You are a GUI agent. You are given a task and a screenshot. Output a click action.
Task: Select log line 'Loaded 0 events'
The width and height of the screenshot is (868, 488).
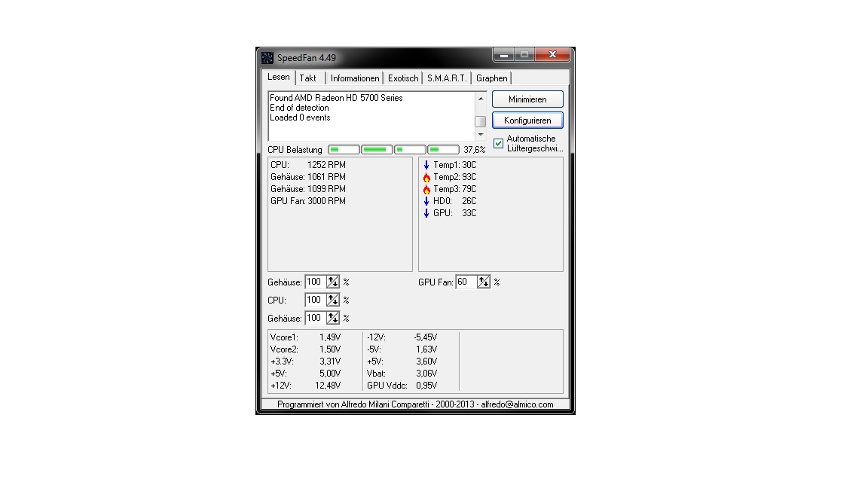[300, 117]
